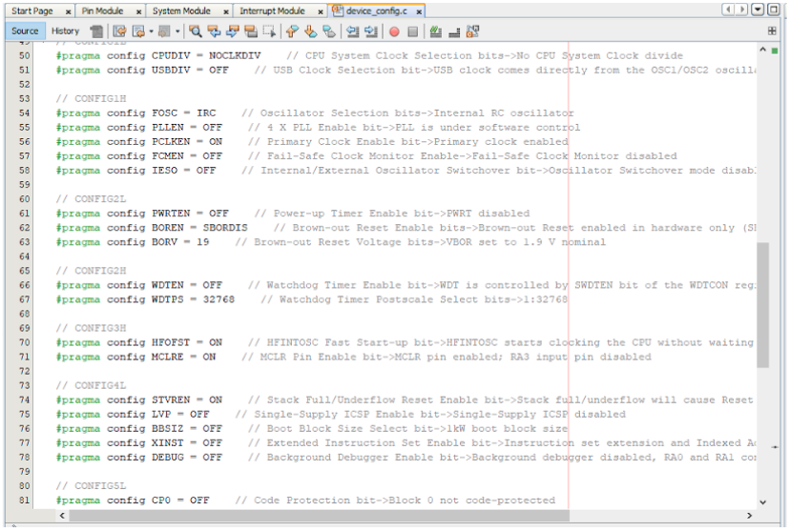Open the documents list dropdown arrow
790x532 pixels.
point(758,10)
